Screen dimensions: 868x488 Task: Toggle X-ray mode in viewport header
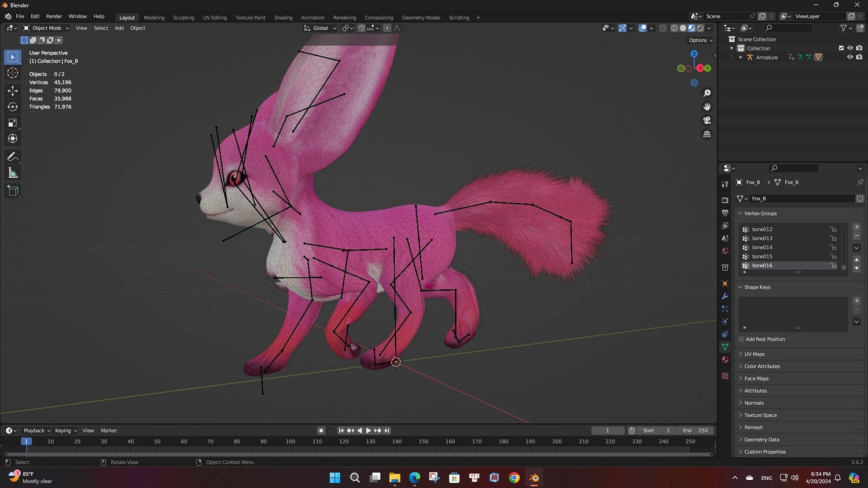point(663,28)
